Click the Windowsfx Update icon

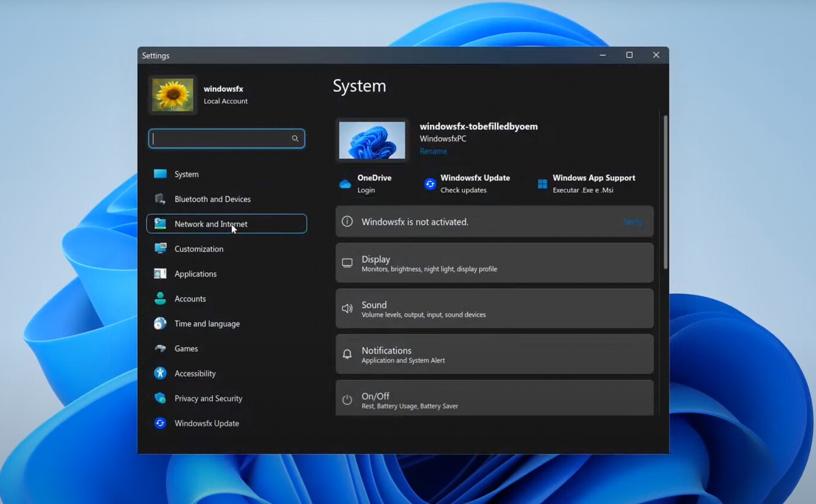pos(429,183)
